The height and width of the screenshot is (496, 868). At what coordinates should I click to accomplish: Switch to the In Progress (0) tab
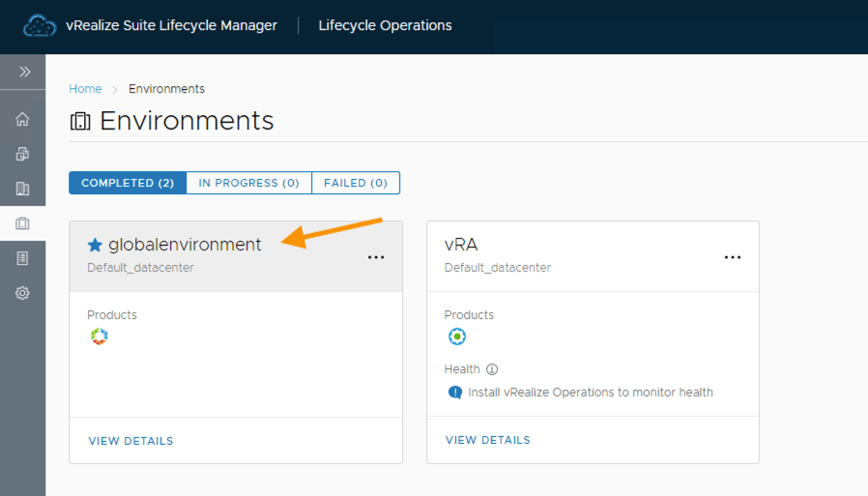pos(248,183)
